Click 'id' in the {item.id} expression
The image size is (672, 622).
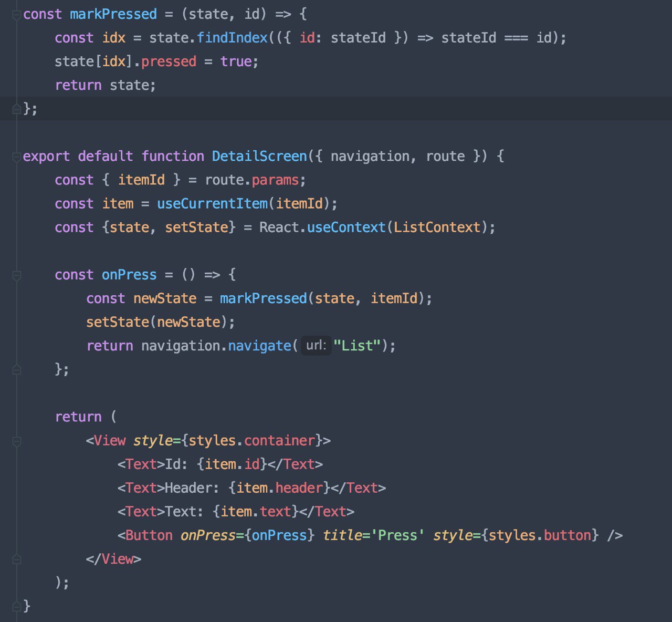tap(252, 464)
